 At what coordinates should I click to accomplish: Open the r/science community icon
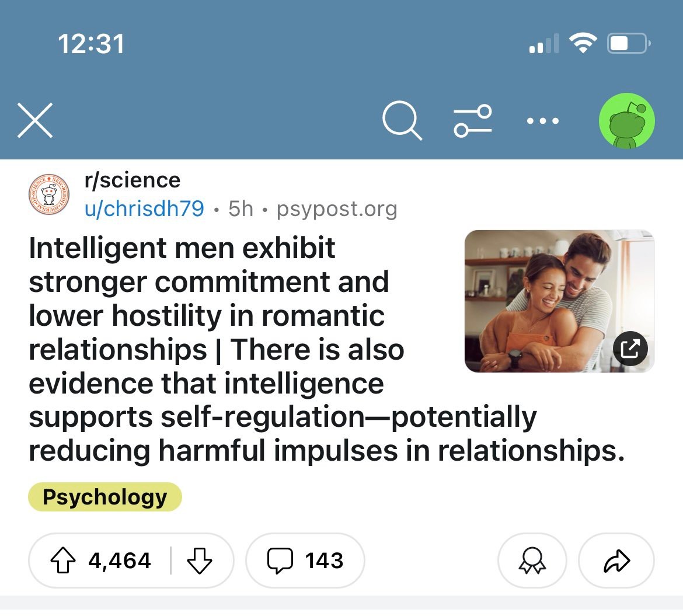click(x=49, y=194)
